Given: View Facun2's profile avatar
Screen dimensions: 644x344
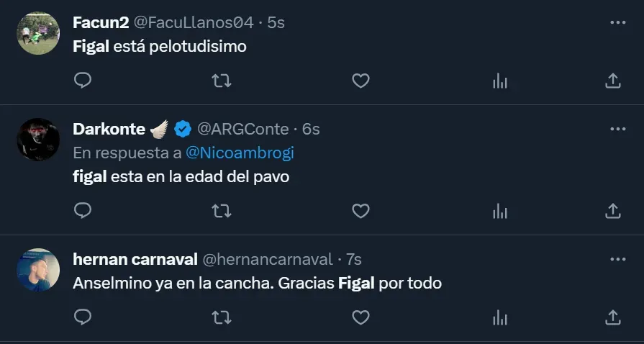Looking at the screenshot, I should coord(38,33).
